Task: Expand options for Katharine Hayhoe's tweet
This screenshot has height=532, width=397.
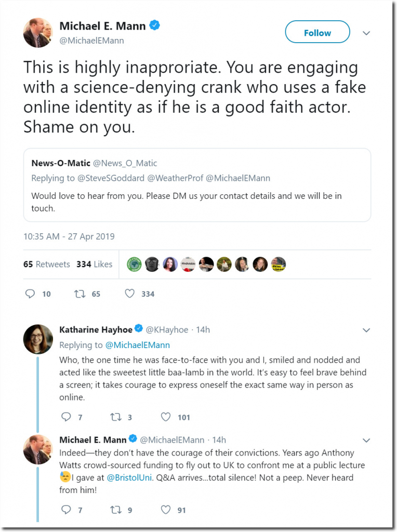Action: (366, 330)
